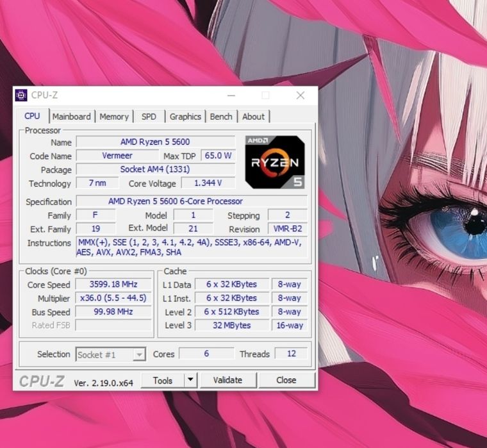Screen dimensions: 487x448
Task: Open the Tools dropdown arrow
Action: click(x=191, y=380)
